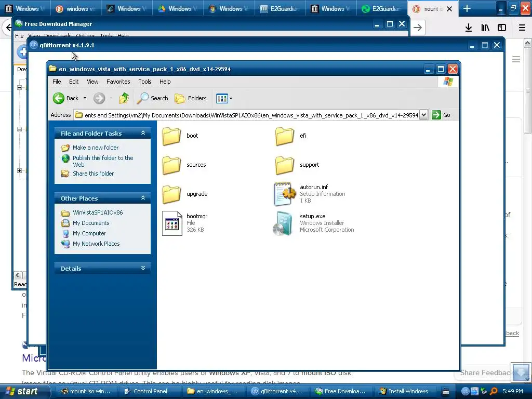Toggle the browser sidebar icon
The image size is (532, 399).
(x=502, y=28)
